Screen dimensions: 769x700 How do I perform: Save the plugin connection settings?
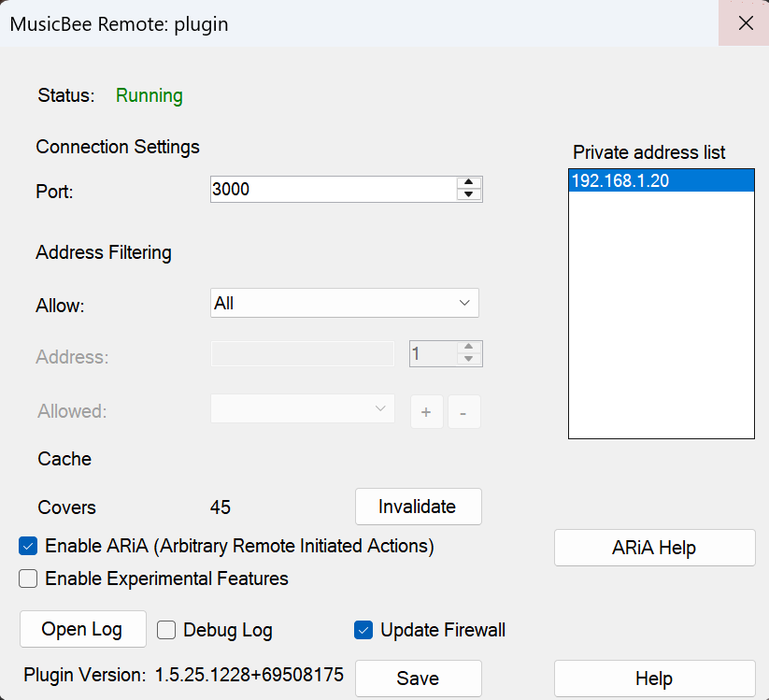coord(418,679)
